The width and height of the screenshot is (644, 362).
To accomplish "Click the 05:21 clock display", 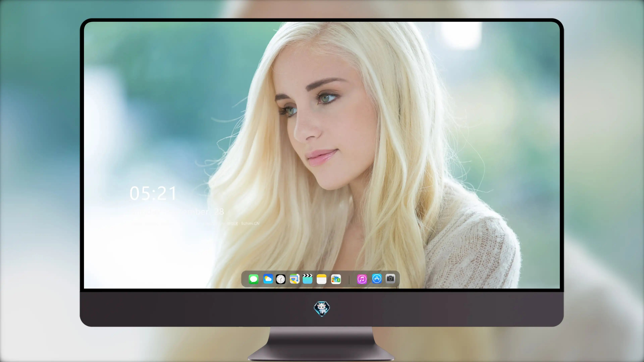I will click(x=153, y=193).
